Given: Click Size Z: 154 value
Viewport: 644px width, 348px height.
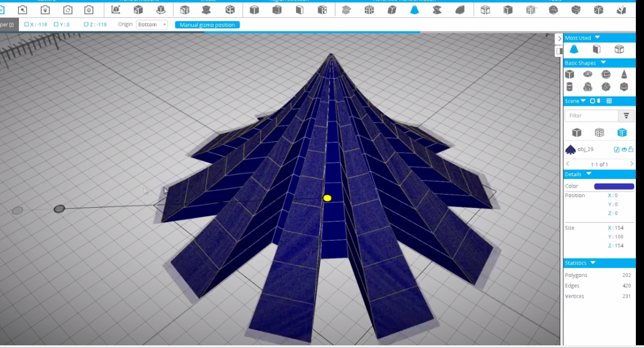Looking at the screenshot, I should pyautogui.click(x=616, y=246).
